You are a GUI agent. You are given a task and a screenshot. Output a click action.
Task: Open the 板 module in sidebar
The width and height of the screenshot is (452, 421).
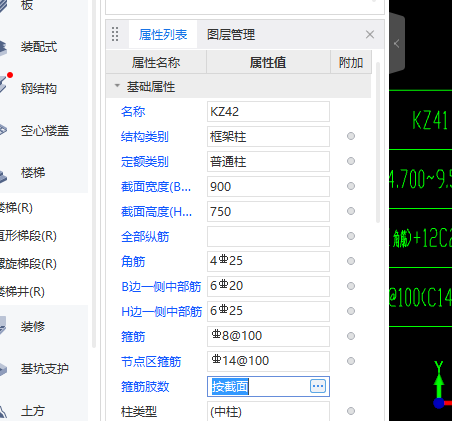(27, 6)
